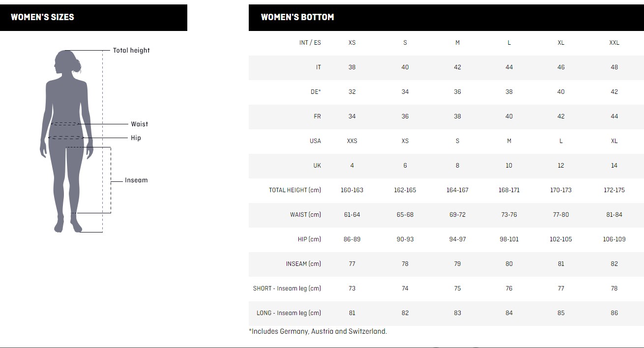
Task: Click the Inseam label beside the figure
Action: tap(136, 180)
